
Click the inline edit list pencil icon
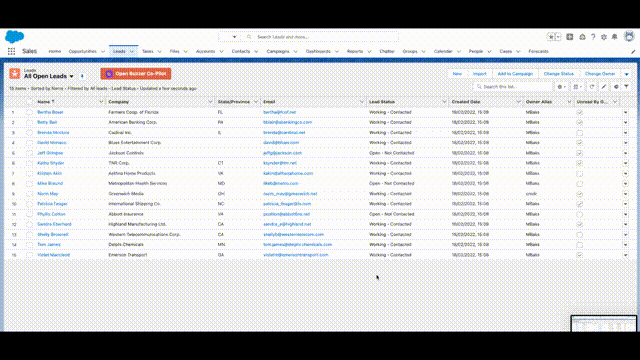tap(604, 87)
